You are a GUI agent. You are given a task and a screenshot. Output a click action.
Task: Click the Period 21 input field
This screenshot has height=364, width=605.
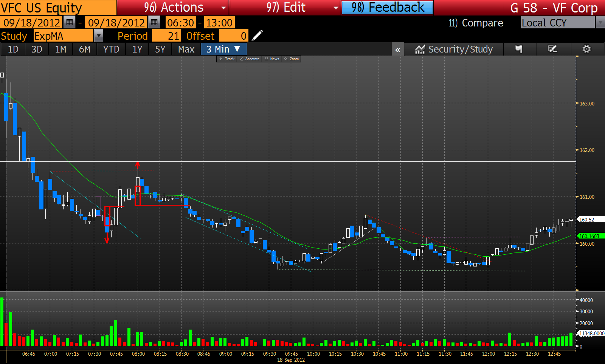pos(166,36)
